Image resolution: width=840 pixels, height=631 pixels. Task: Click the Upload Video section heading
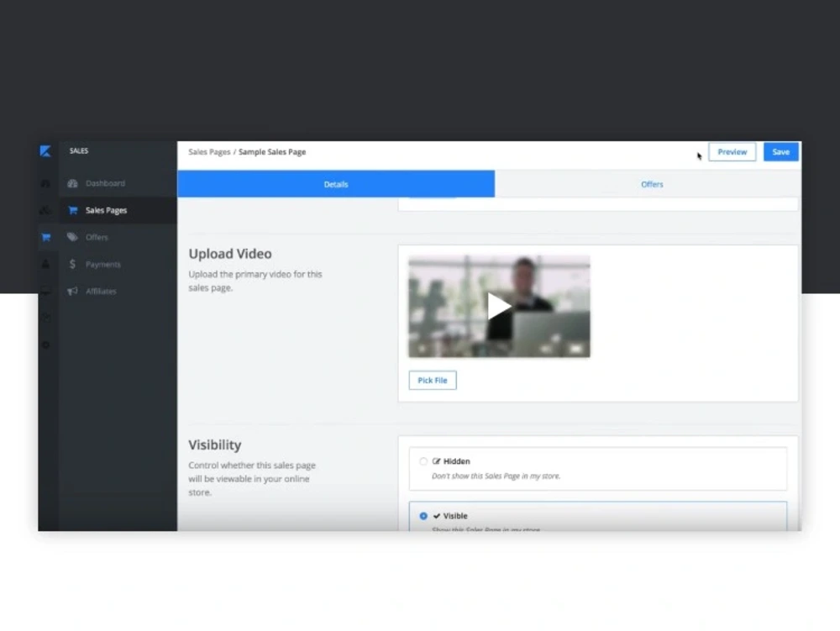point(230,254)
